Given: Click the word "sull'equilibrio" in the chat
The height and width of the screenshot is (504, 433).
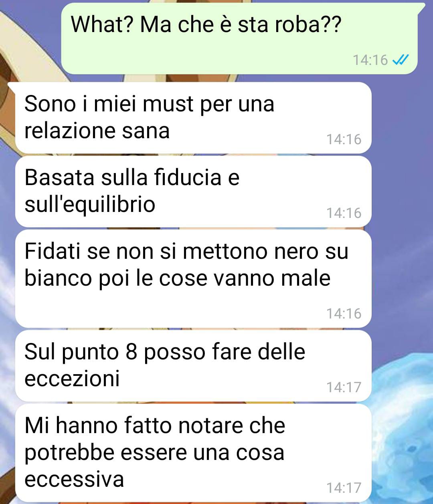Looking at the screenshot, I should 90,205.
